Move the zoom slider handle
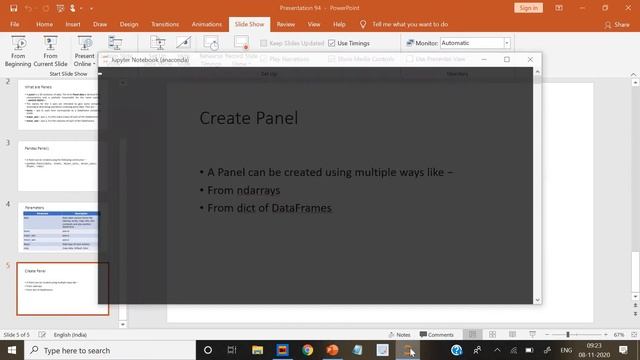The height and width of the screenshot is (360, 640). [568, 335]
